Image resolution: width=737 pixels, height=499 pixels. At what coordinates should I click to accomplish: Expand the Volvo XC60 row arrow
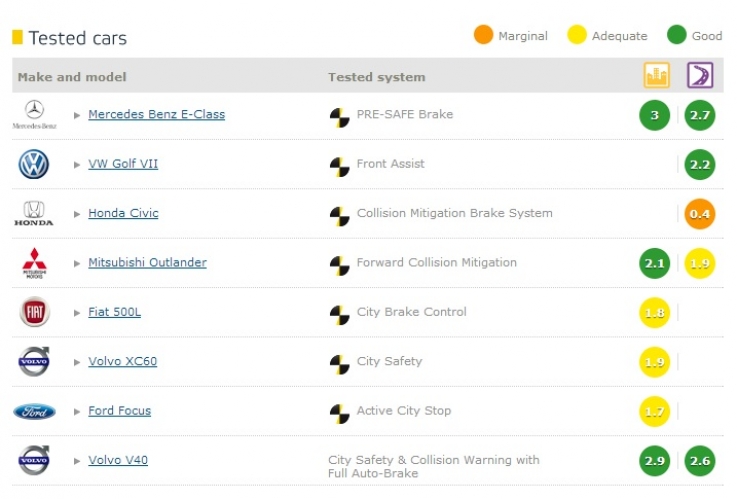coord(77,362)
